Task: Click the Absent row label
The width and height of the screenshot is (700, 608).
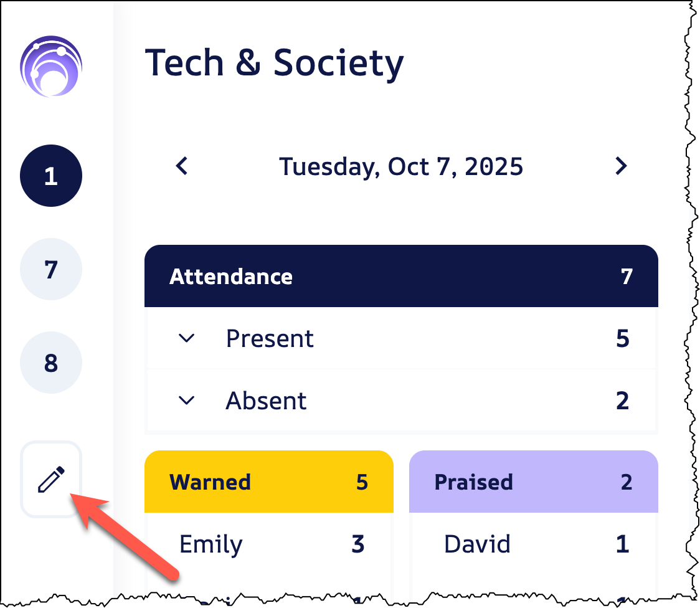Action: coord(266,401)
